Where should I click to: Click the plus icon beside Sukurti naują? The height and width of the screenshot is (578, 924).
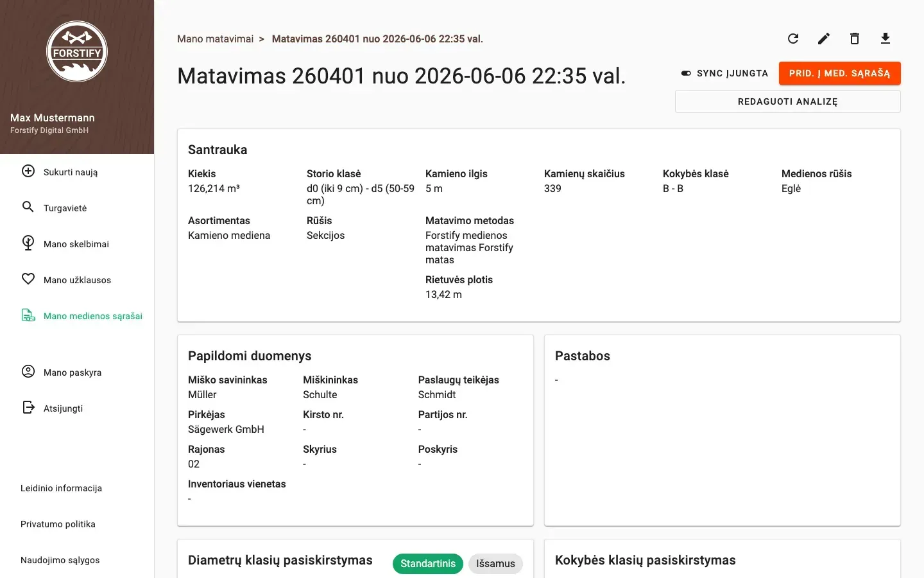click(28, 171)
